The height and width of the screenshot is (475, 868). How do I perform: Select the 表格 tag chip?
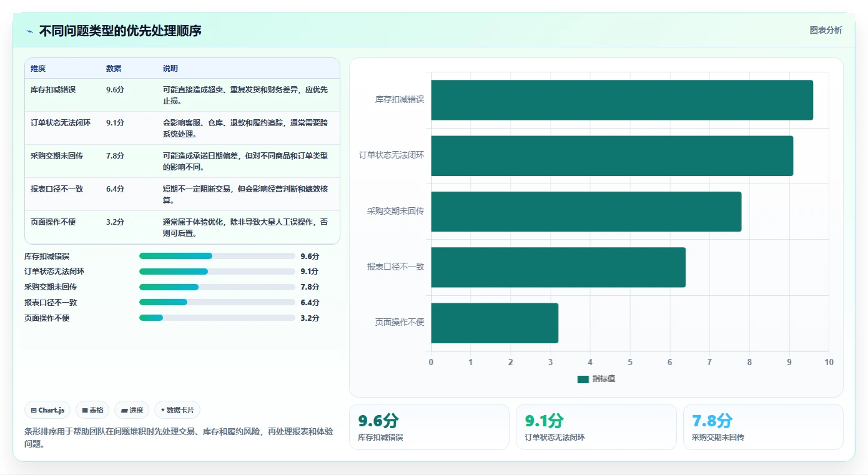(x=92, y=410)
